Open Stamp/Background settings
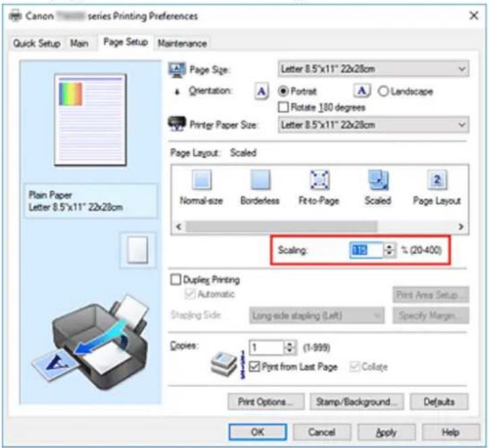The height and width of the screenshot is (448, 489). tap(356, 401)
